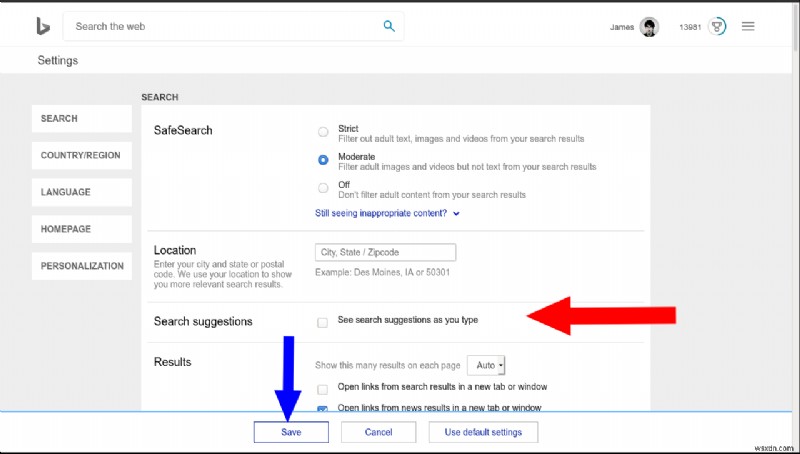
Task: Click the Example: Des Moines, IA or 50301 text
Action: coord(382,272)
